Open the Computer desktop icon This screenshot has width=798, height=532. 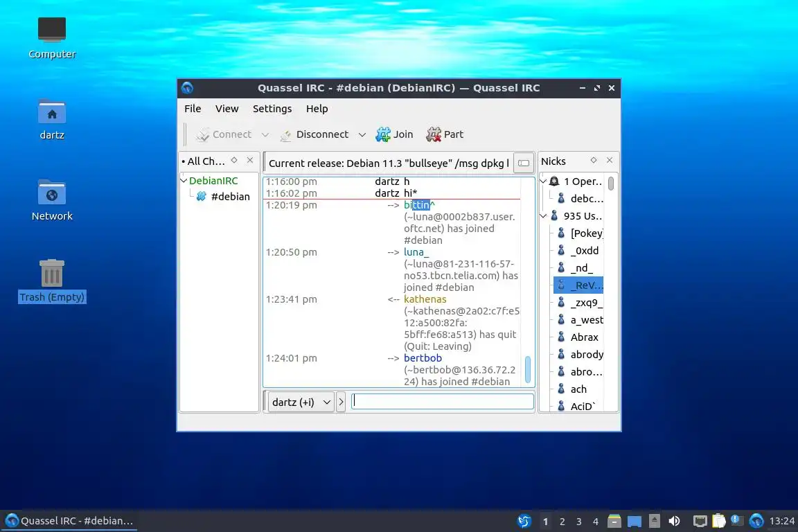52,30
